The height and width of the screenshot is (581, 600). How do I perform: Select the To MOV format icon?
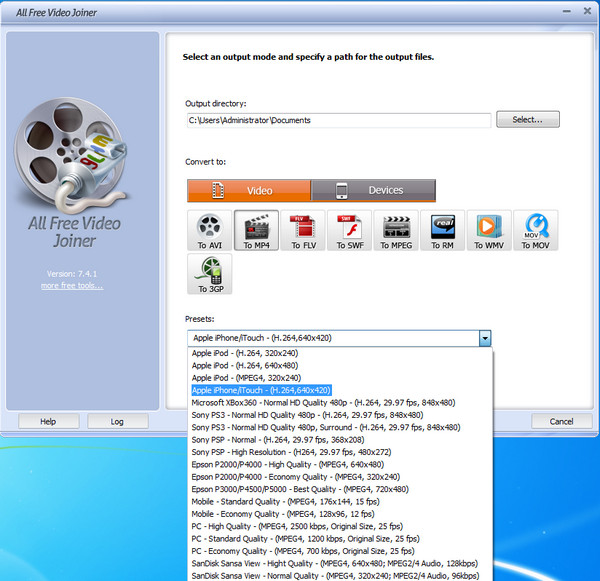tap(536, 230)
